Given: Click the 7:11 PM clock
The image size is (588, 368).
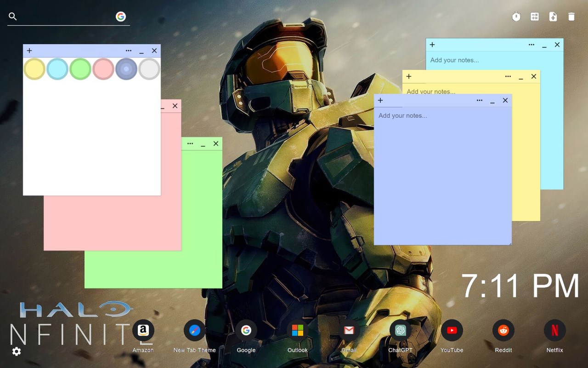Looking at the screenshot, I should click(x=520, y=286).
